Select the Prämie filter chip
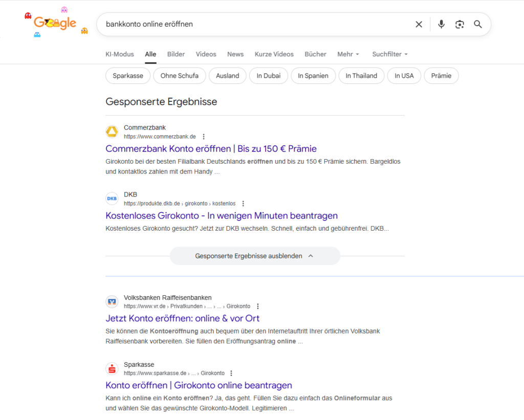The image size is (524, 420). pyautogui.click(x=441, y=75)
